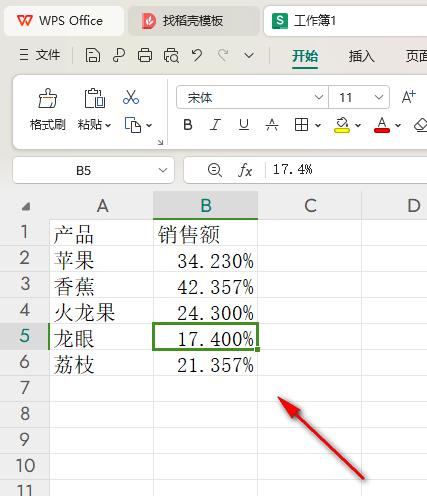Select the 工作簿1 document tab
The image size is (427, 496).
pos(345,21)
